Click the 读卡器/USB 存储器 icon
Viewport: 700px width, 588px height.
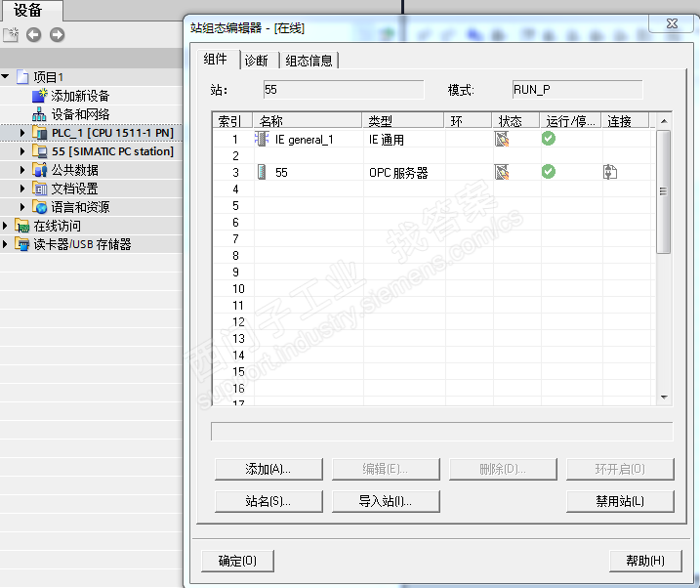point(22,244)
